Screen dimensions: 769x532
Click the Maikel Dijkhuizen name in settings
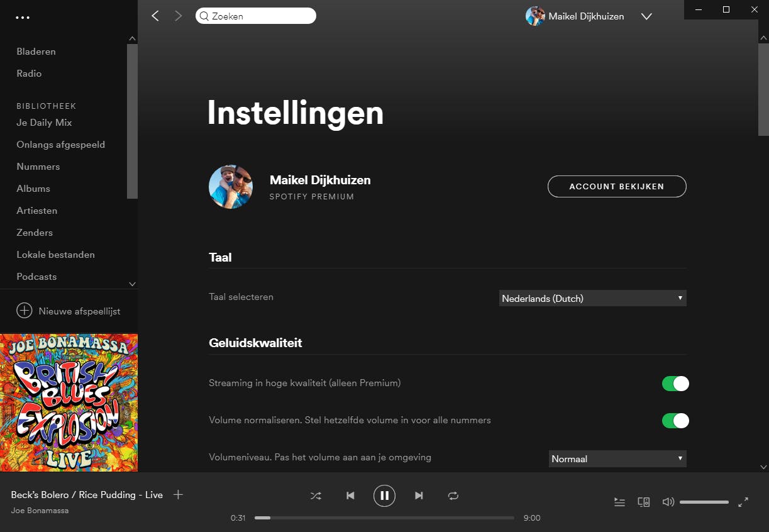pos(320,180)
